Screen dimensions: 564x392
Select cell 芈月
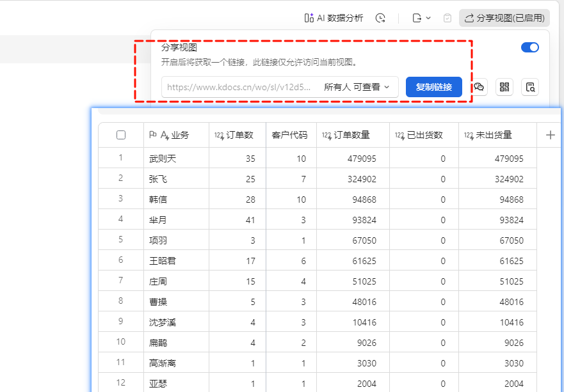click(x=176, y=220)
